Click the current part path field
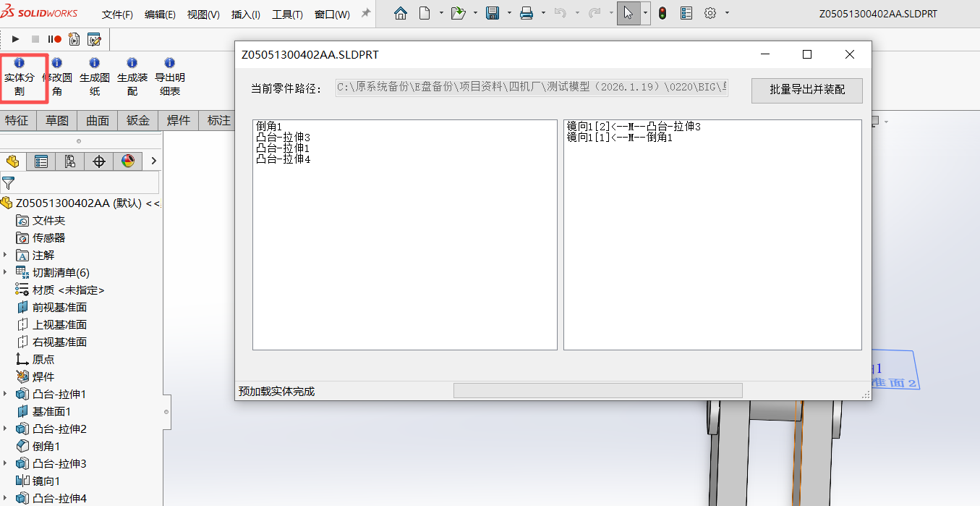The height and width of the screenshot is (506, 980). pos(532,88)
